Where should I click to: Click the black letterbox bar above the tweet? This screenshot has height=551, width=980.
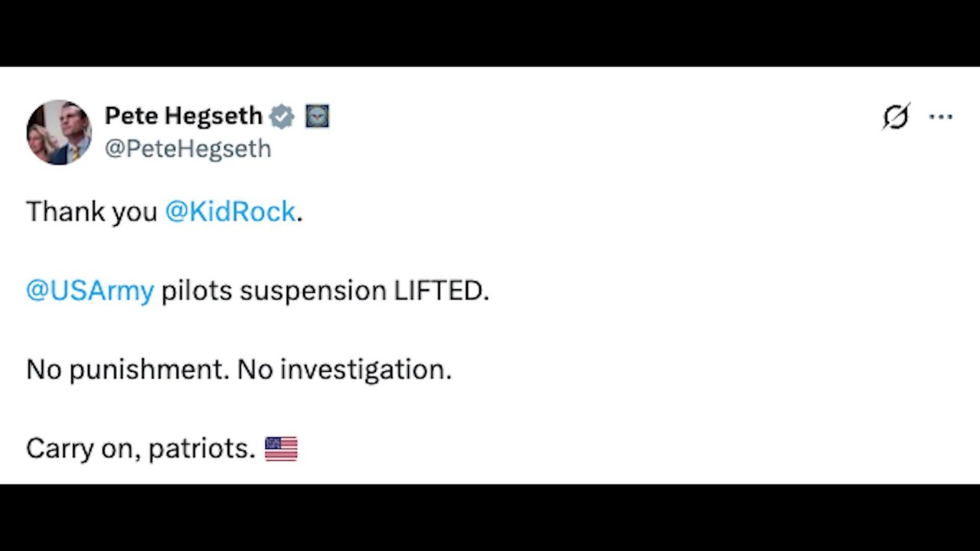point(490,33)
